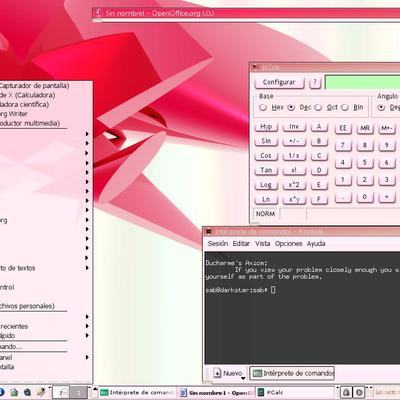This screenshot has height=400, width=400.
Task: Click the MR memory recall button
Action: (365, 128)
